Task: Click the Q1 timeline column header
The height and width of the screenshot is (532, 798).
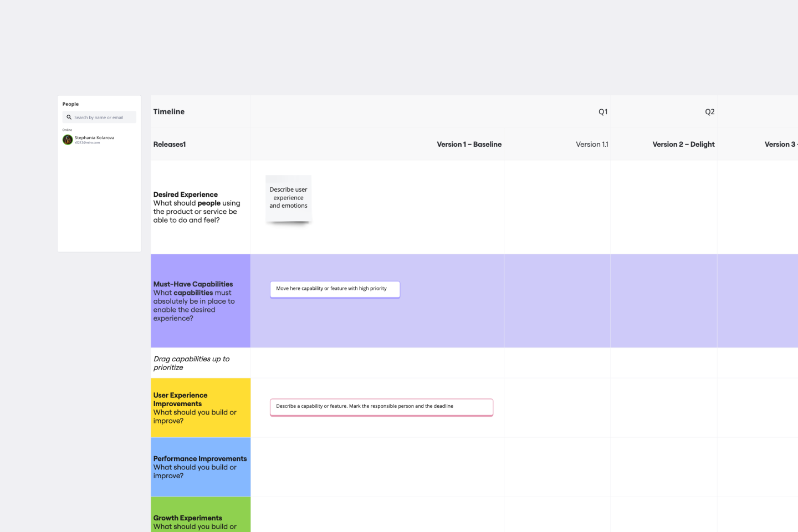Action: tap(603, 112)
